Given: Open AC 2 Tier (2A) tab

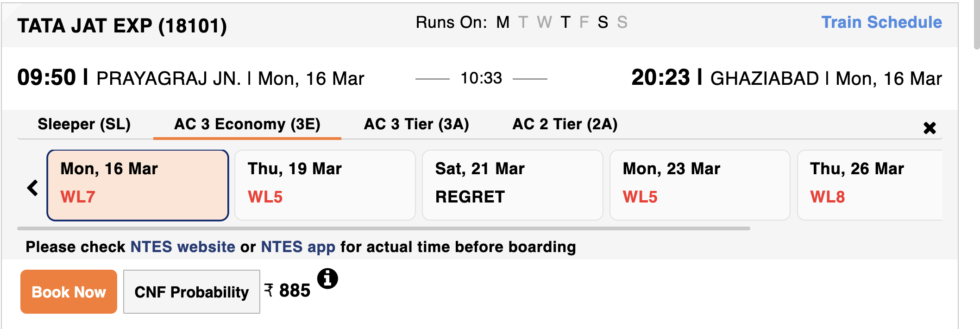Looking at the screenshot, I should [x=565, y=124].
